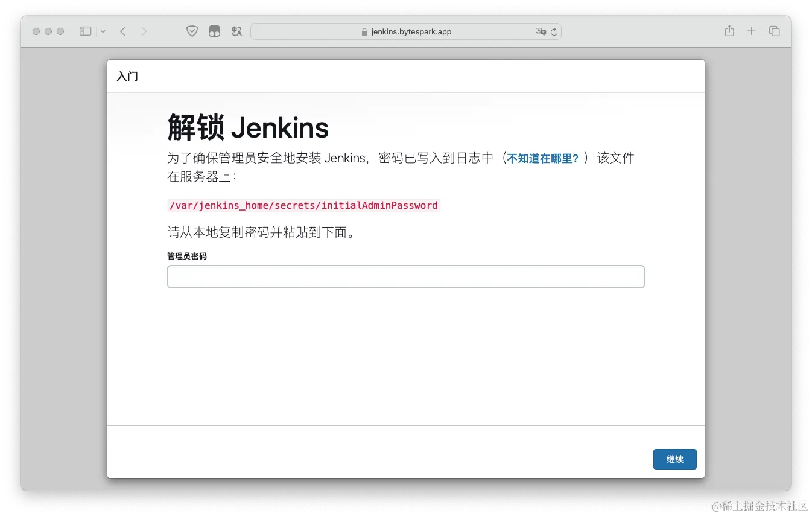Open the 不知道在哪里? help link
The height and width of the screenshot is (516, 812).
pos(541,158)
